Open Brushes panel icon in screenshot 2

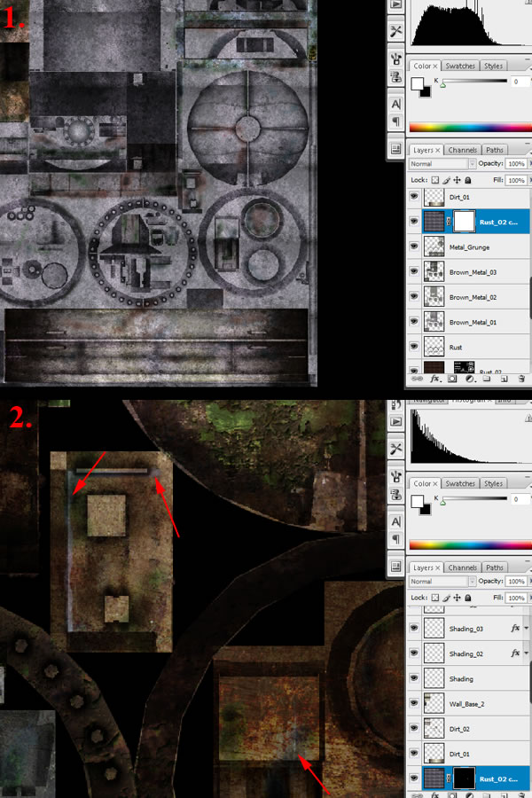point(395,476)
